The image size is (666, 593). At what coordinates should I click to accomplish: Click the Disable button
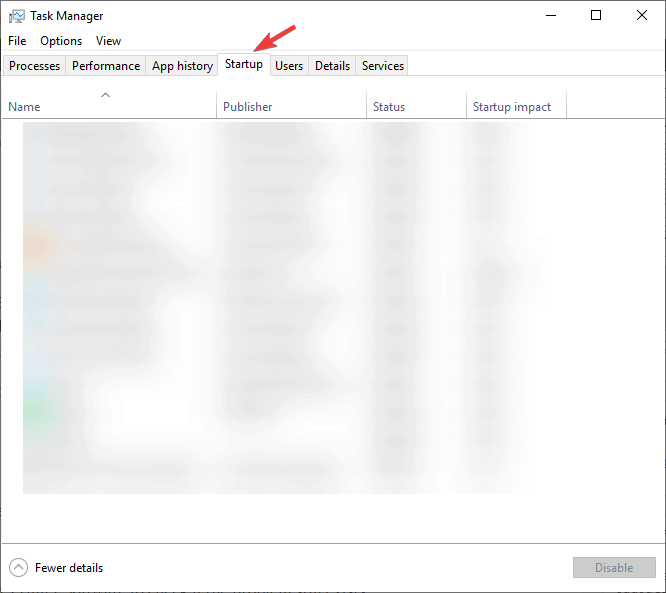point(614,568)
